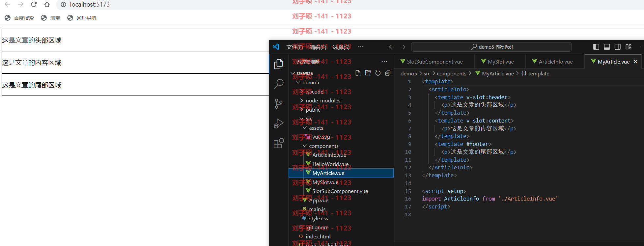Screen dimensions: 644x246
Task: Switch to the MySlot.vue editor tab
Action: [500, 62]
